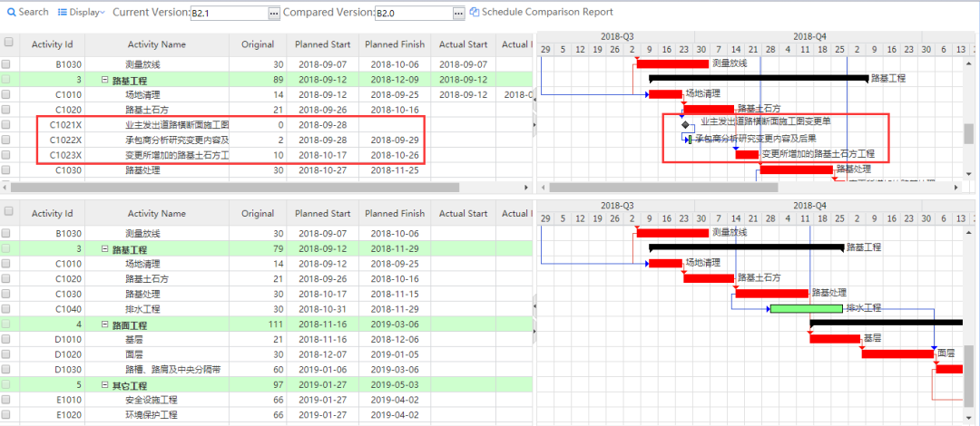Toggle select-all checkbox in lower table header
980x426 pixels.
(x=9, y=210)
